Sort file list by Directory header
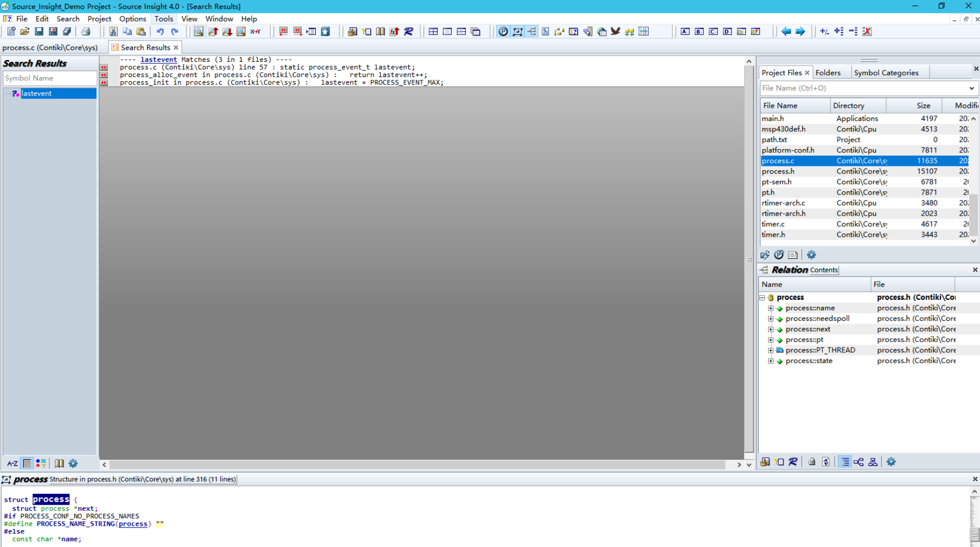 858,106
